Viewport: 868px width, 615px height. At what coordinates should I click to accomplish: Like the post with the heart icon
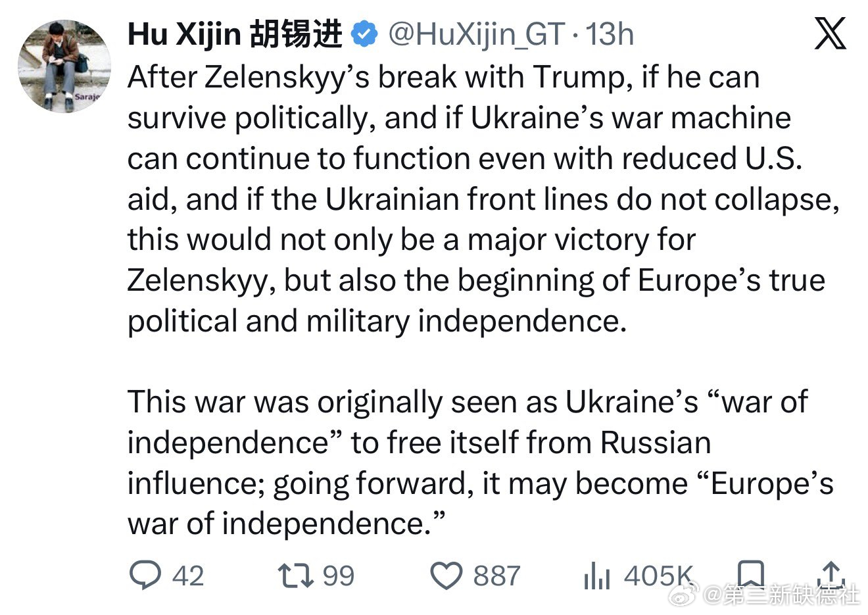[x=446, y=577]
